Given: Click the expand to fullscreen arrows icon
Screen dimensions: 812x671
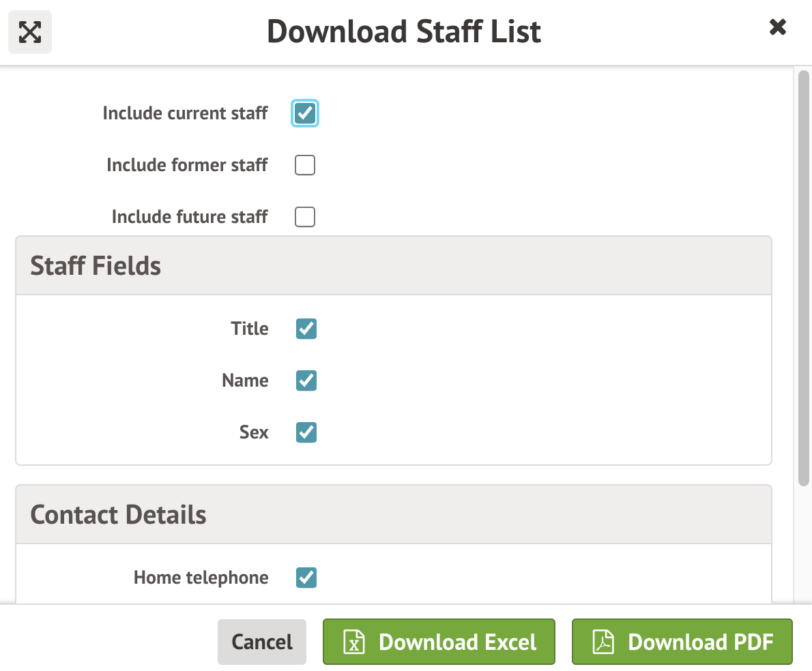Looking at the screenshot, I should 30,32.
